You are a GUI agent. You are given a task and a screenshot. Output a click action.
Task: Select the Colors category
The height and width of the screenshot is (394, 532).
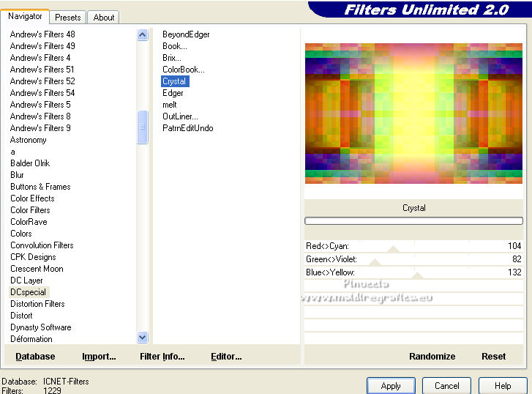pyautogui.click(x=21, y=234)
